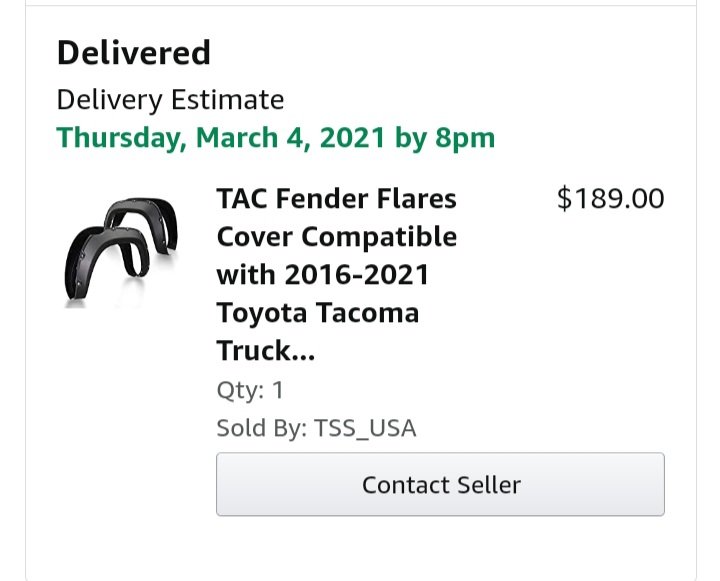Click the truncated 'Truck...' title line

click(266, 351)
